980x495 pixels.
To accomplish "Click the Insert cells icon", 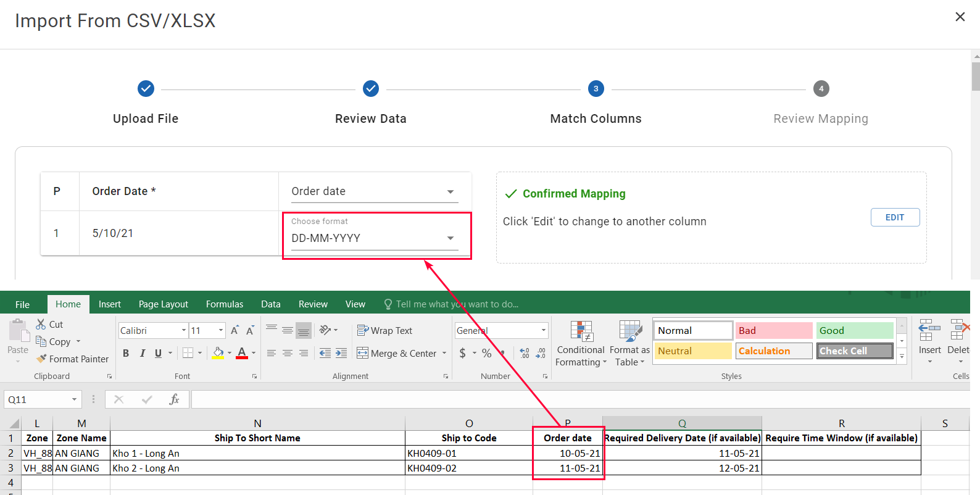I will coord(929,330).
